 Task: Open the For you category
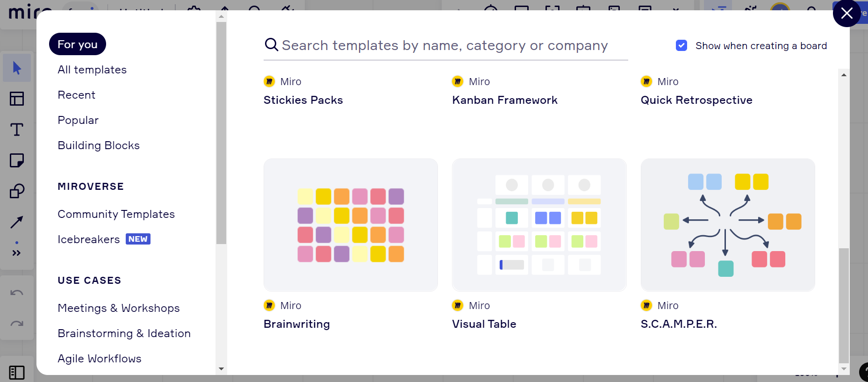coord(78,44)
